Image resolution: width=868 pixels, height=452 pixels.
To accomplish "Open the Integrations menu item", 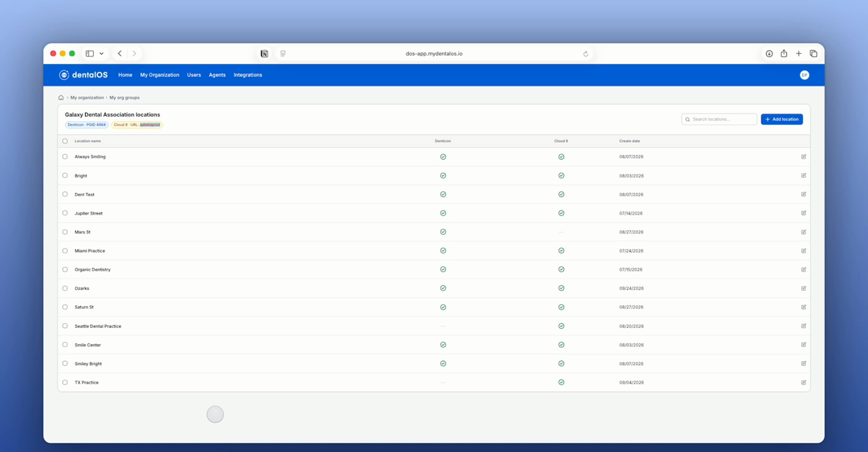I will coord(248,75).
